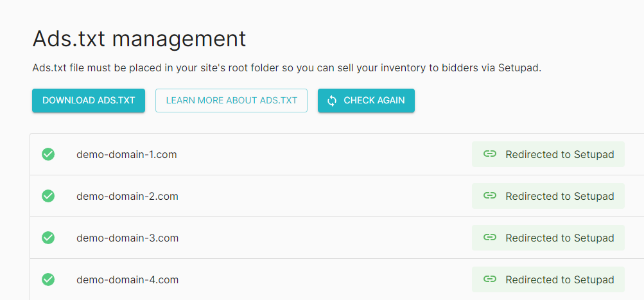This screenshot has height=300, width=644.
Task: Click the green checkmark for demo-domain-4.com
Action: [x=48, y=279]
